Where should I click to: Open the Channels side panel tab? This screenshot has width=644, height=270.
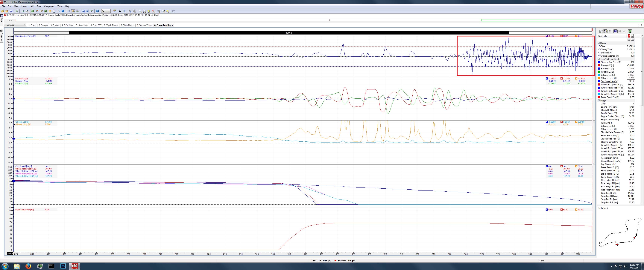(1, 36)
